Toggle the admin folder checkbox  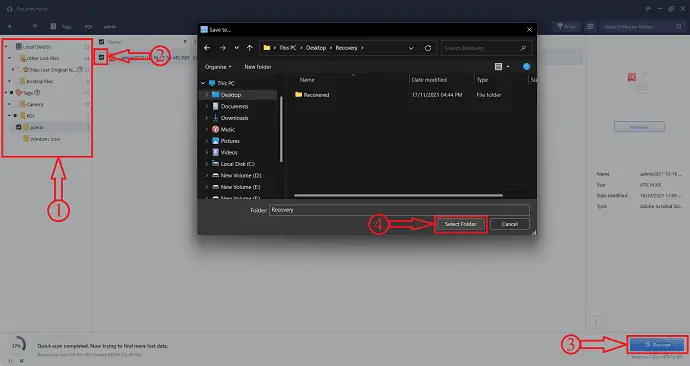tap(18, 127)
